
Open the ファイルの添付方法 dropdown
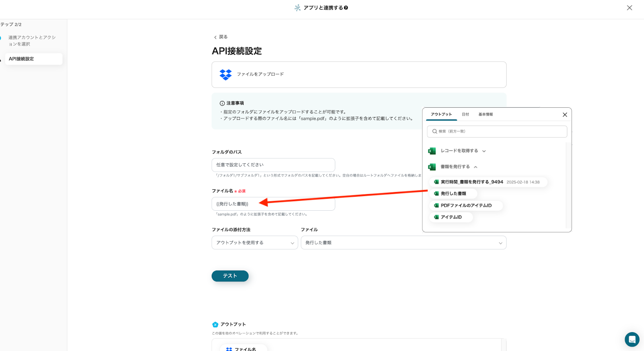[x=254, y=243]
